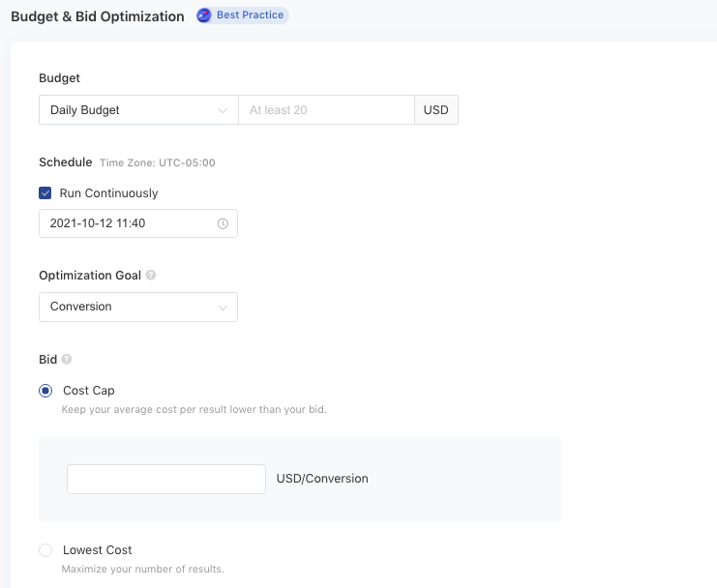Select the Lowest Cost radio option
Screen dimensions: 717x588
[45, 550]
